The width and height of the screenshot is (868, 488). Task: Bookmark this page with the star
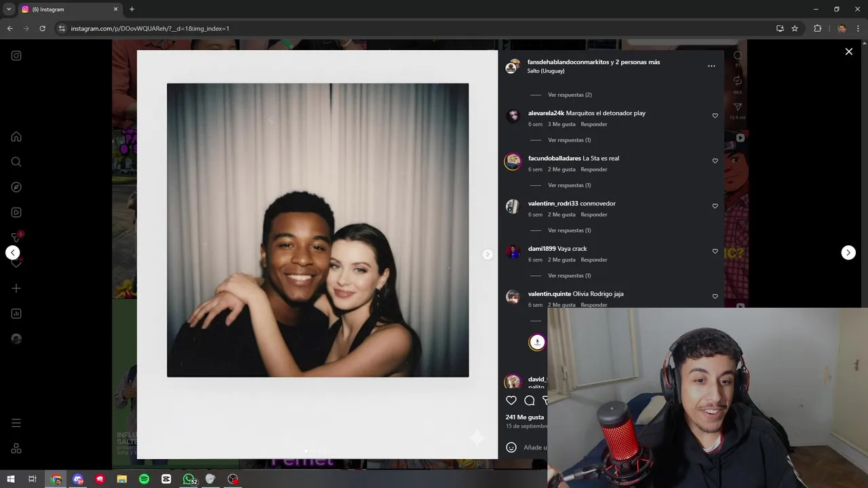pos(795,28)
